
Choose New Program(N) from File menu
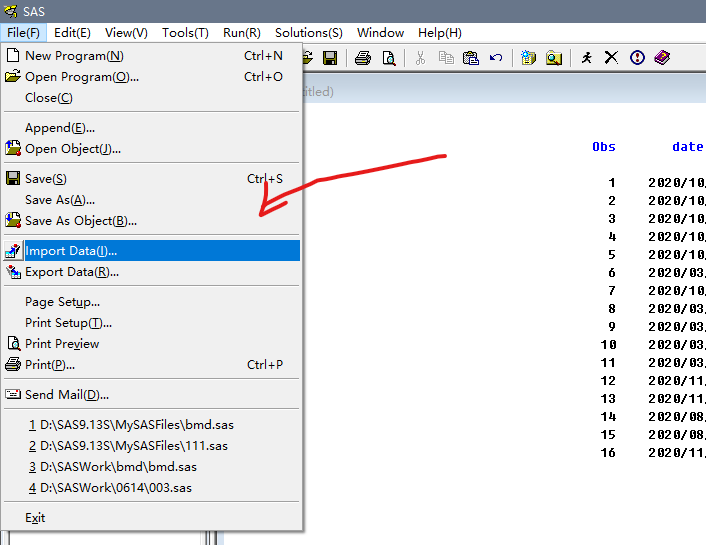tap(152, 55)
